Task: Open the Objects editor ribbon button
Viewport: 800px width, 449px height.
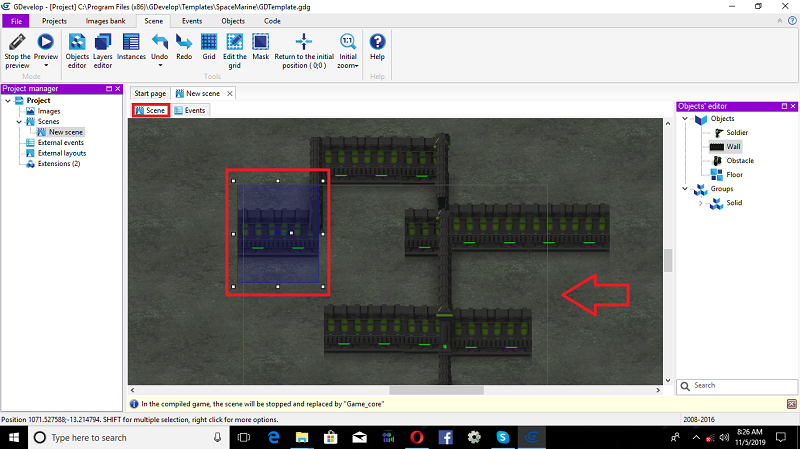Action: (x=77, y=51)
